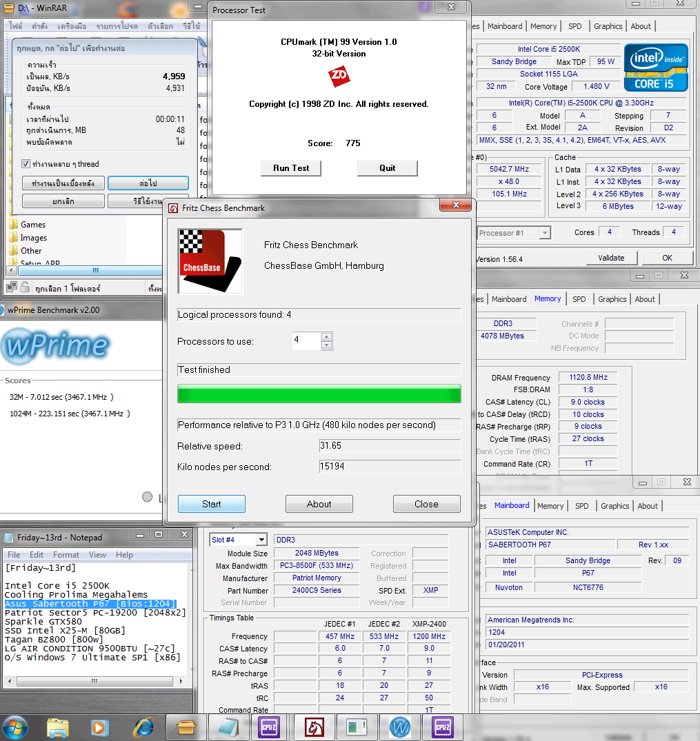
Task: Click Processors to use input field
Action: pos(306,341)
